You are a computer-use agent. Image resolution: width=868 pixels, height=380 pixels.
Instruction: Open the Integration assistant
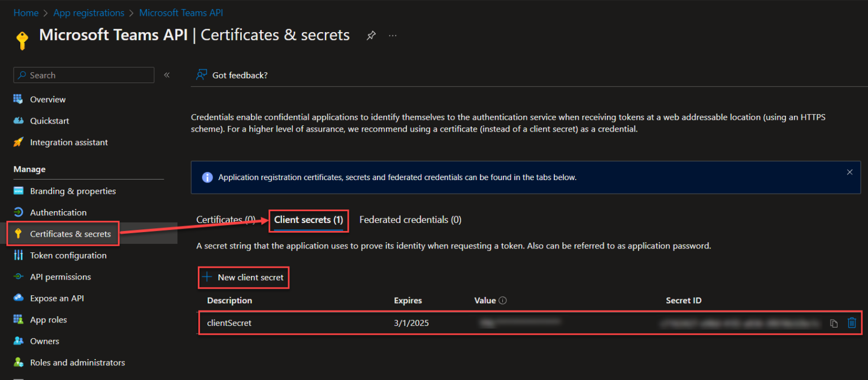tap(68, 142)
